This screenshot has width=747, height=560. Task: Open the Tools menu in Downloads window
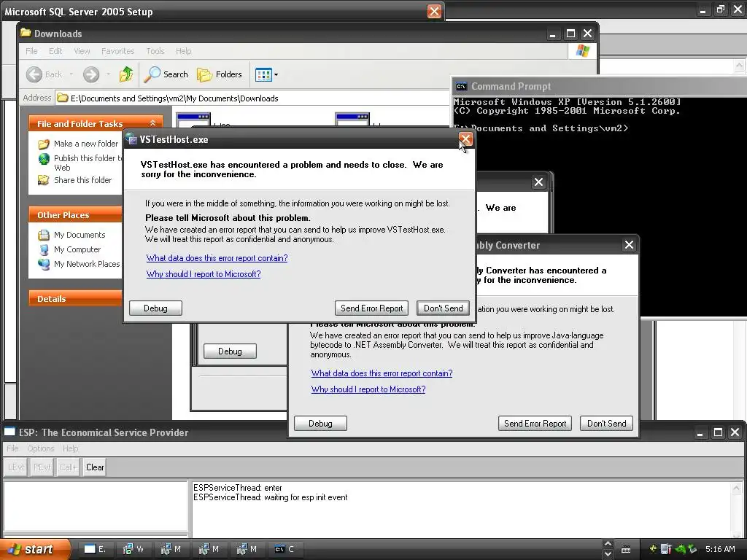click(155, 51)
